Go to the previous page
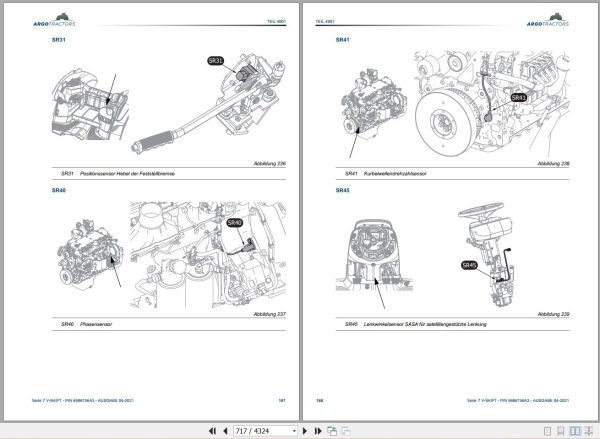 coord(225,431)
